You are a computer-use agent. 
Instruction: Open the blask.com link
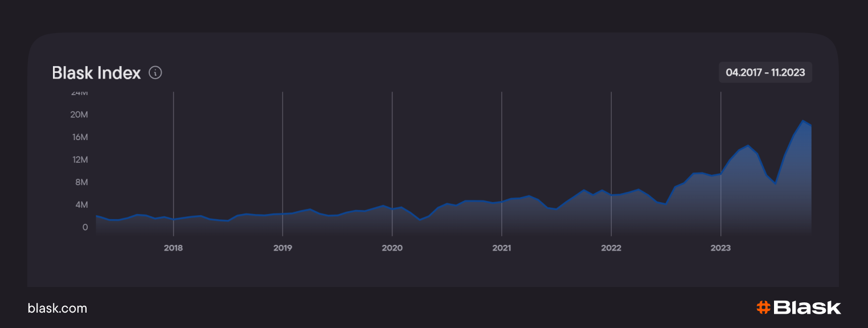pos(58,308)
